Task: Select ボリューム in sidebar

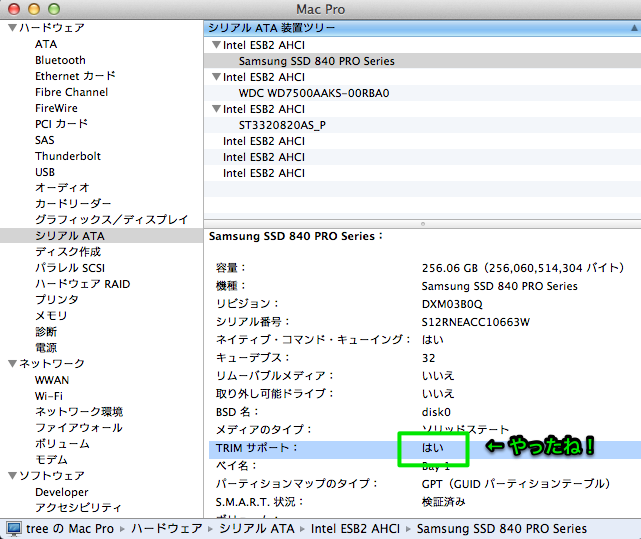Action: pyautogui.click(x=62, y=444)
